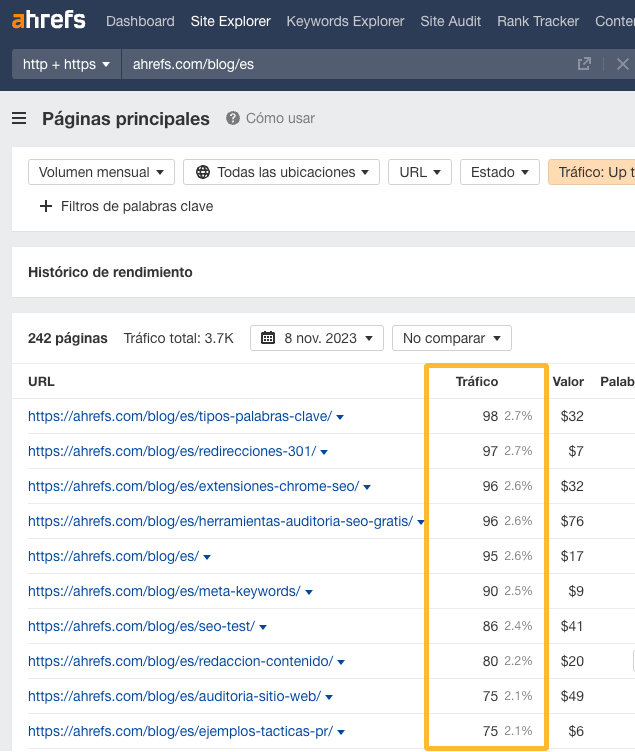Expand arrow next to herramientas-auditoria-seo-gratis URL
The width and height of the screenshot is (635, 752).
click(x=421, y=522)
